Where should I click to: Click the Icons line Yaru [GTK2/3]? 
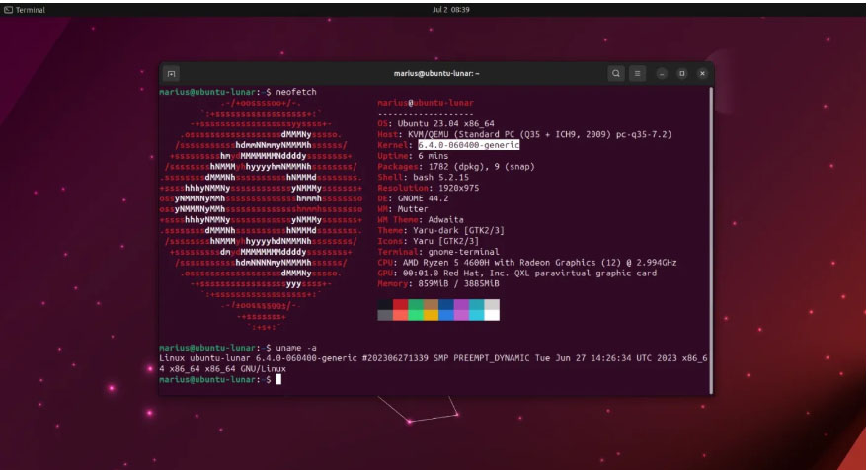[x=428, y=241]
